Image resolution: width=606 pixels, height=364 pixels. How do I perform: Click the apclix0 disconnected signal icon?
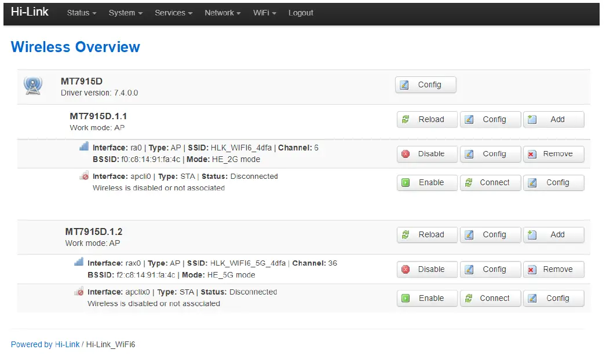coord(79,292)
